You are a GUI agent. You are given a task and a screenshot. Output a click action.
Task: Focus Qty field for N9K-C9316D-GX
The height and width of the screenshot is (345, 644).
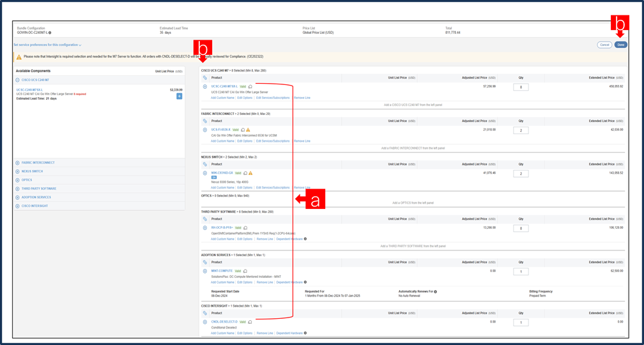(x=521, y=173)
